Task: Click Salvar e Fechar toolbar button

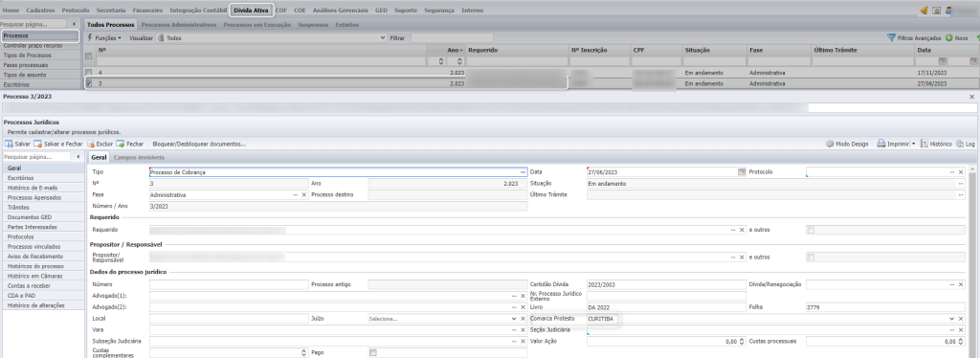Action: [x=58, y=144]
